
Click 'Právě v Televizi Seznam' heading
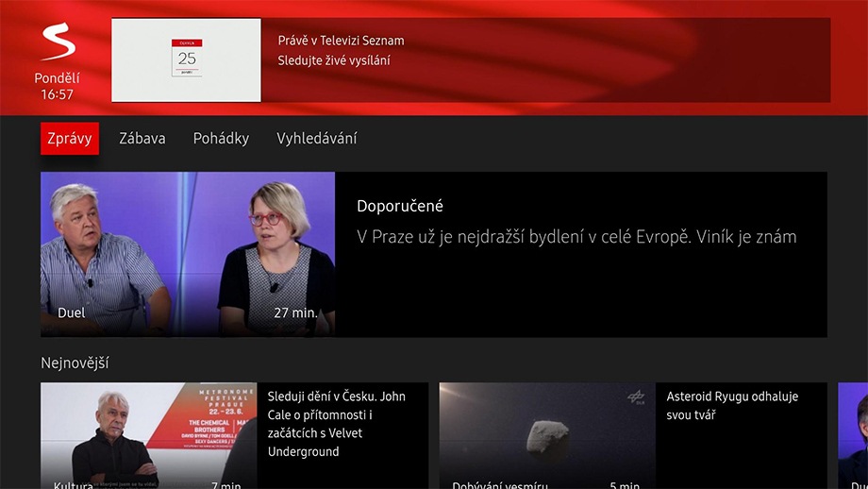[x=341, y=41]
